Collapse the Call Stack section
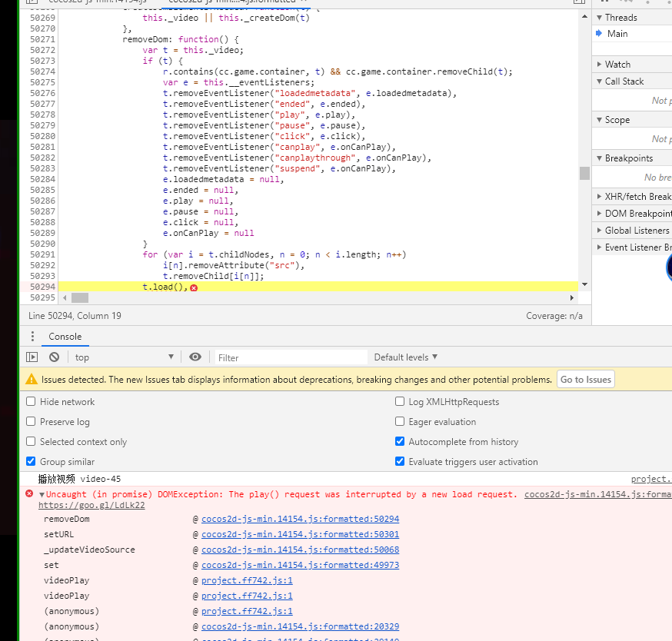Screen dimensions: 672x641 coord(600,81)
